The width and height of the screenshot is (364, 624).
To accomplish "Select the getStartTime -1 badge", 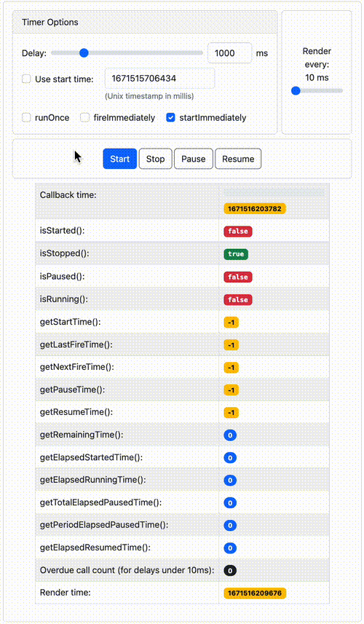I will [231, 322].
